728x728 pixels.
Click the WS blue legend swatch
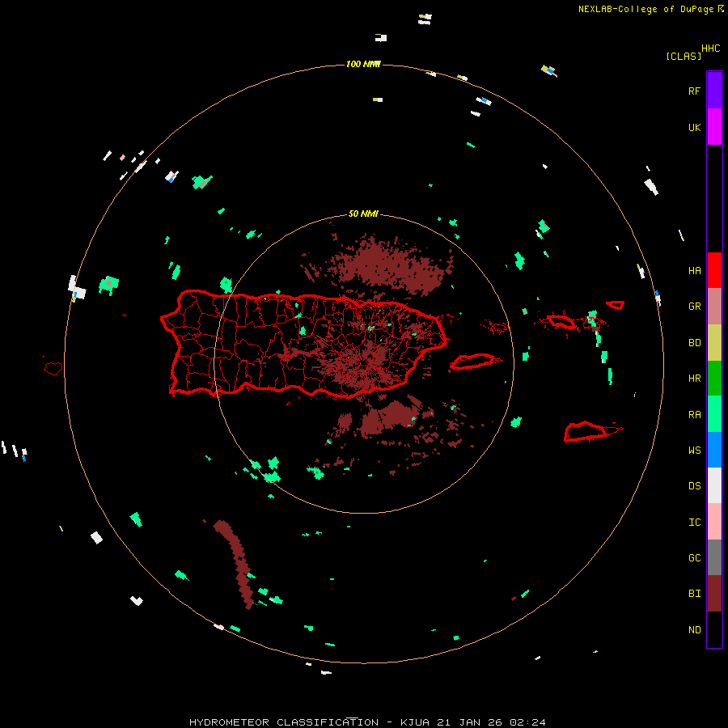(714, 450)
